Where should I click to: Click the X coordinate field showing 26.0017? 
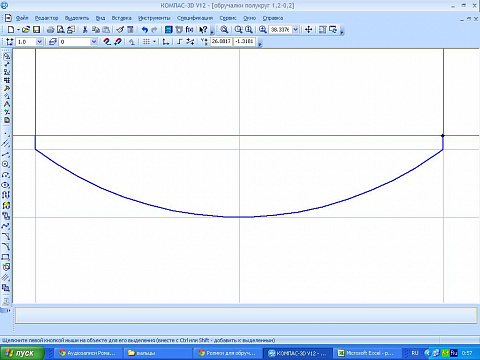(x=221, y=41)
